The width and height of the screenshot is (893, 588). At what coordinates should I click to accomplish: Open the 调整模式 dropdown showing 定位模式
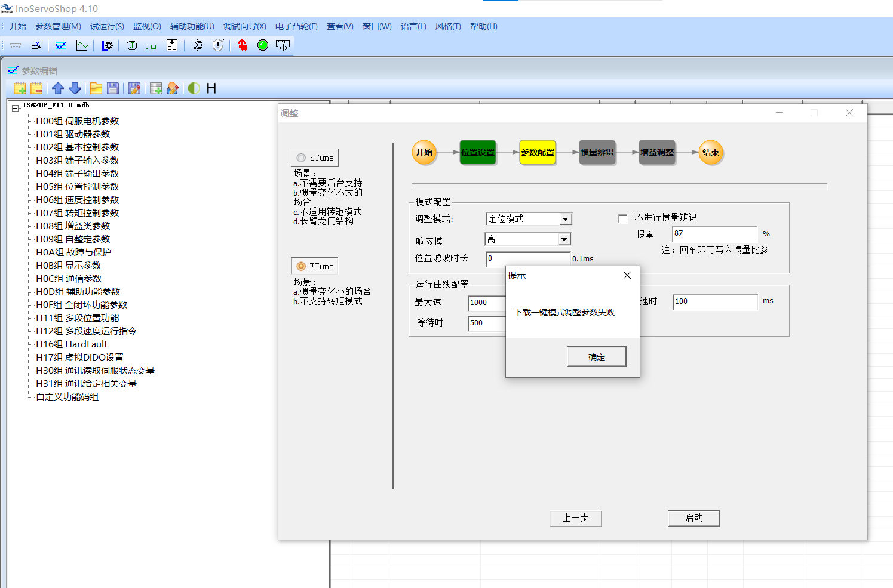click(x=529, y=219)
